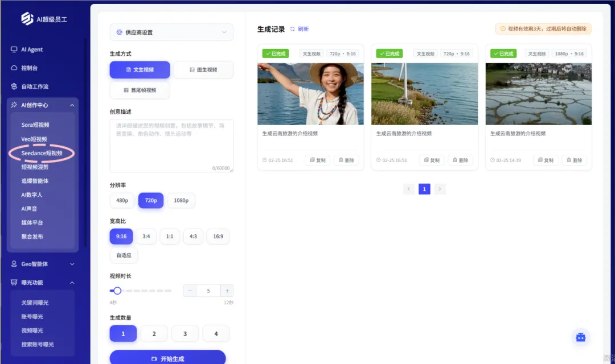The width and height of the screenshot is (615, 364).
Task: Choose the 9:16 aspect ratio
Action: (x=121, y=236)
